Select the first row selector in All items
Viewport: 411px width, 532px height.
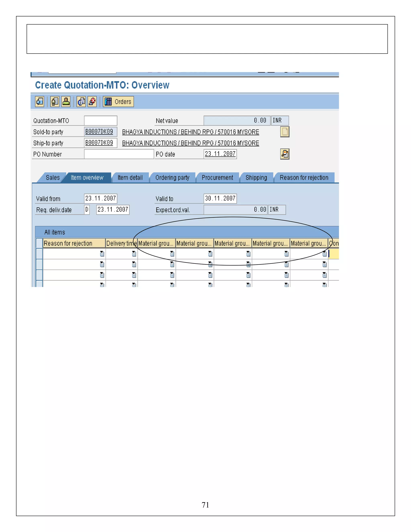pyautogui.click(x=39, y=254)
